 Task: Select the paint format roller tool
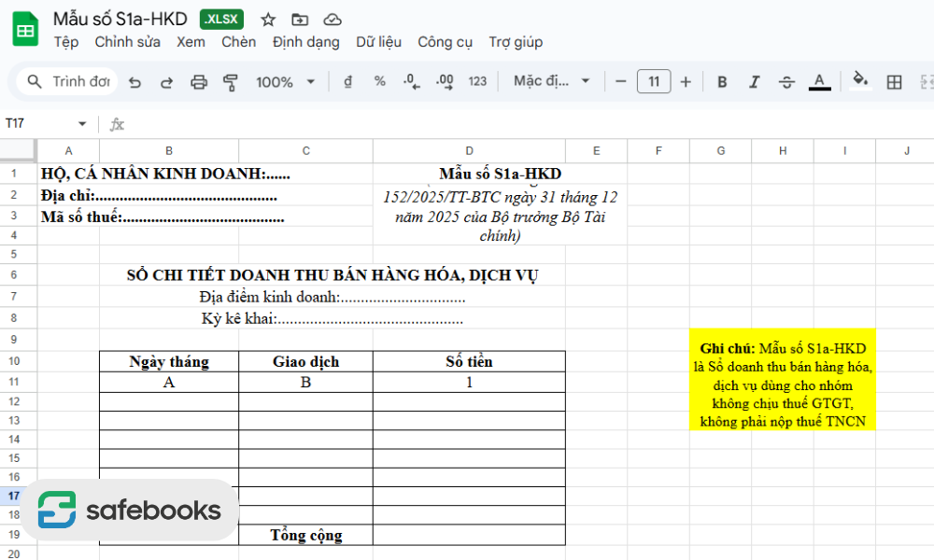[x=230, y=82]
